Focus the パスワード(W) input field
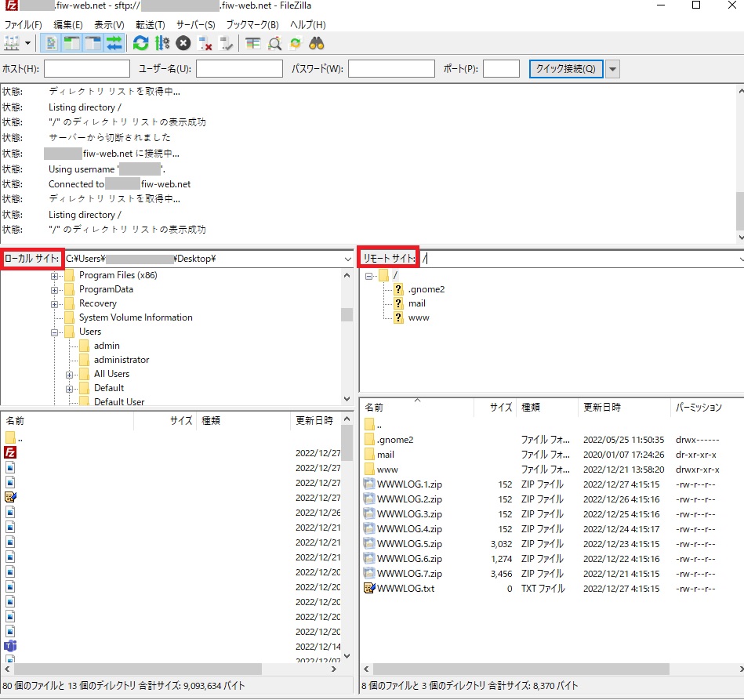The image size is (744, 700). tap(391, 69)
